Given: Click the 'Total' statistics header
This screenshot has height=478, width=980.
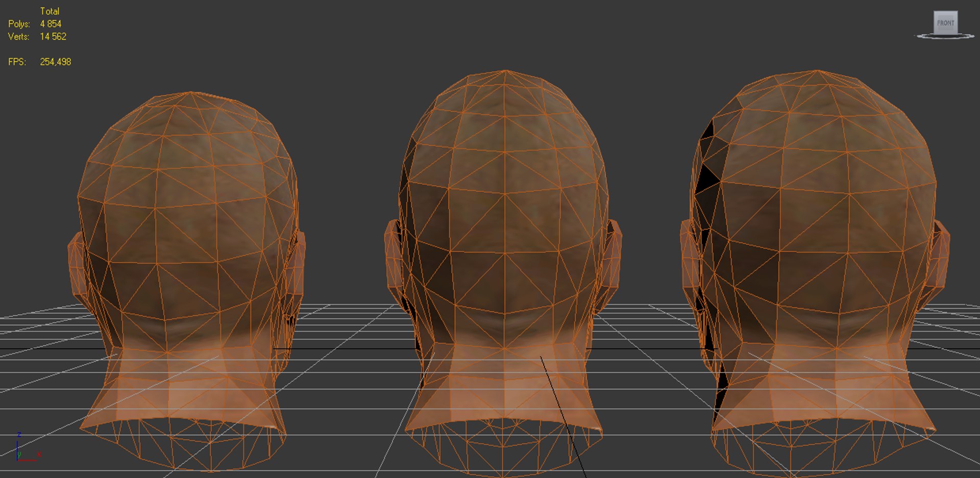Looking at the screenshot, I should (x=50, y=11).
